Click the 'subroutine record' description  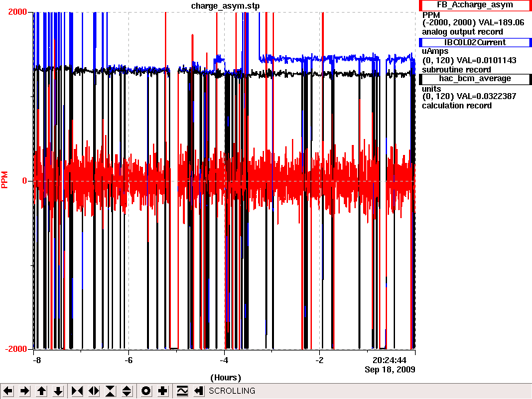click(x=456, y=70)
